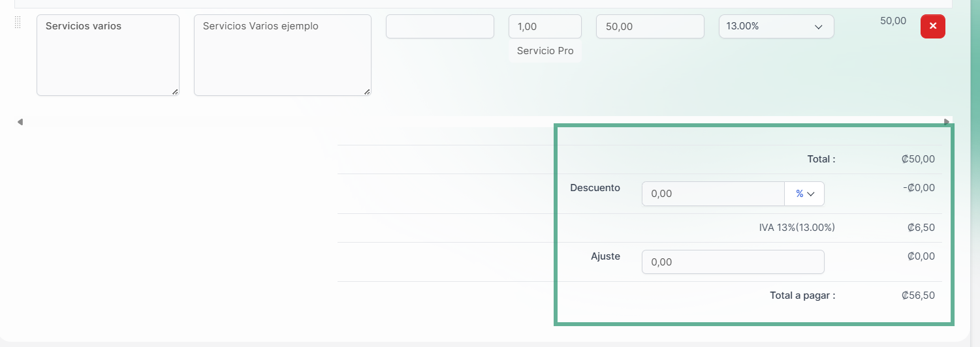The image size is (980, 347).
Task: Select the empty field before quantity
Action: pyautogui.click(x=440, y=27)
